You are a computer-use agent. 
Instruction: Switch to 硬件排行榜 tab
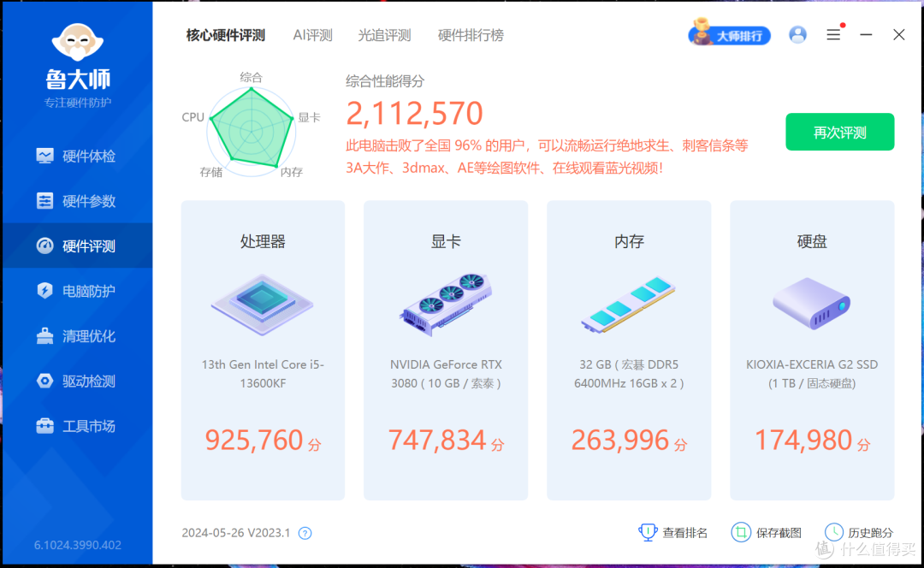point(471,35)
